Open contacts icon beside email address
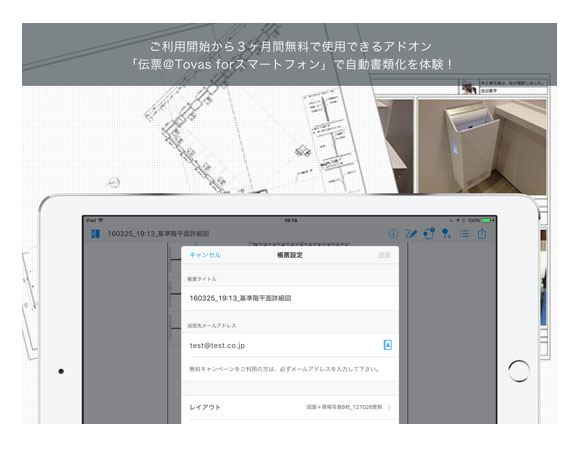This screenshot has height=453, width=585. click(388, 345)
